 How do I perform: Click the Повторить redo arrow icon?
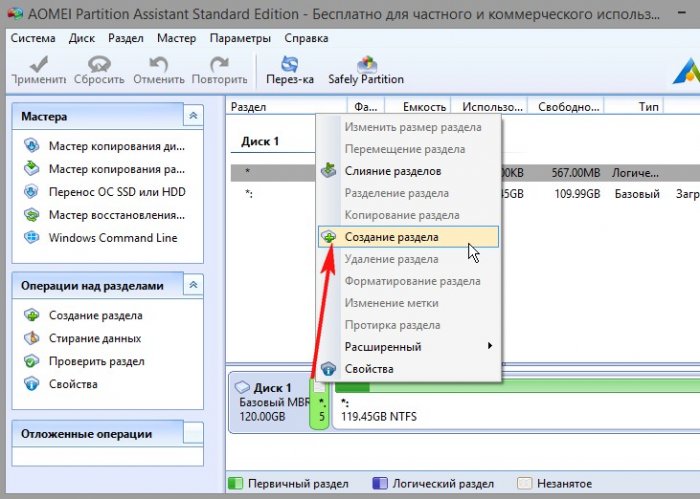pyautogui.click(x=219, y=64)
